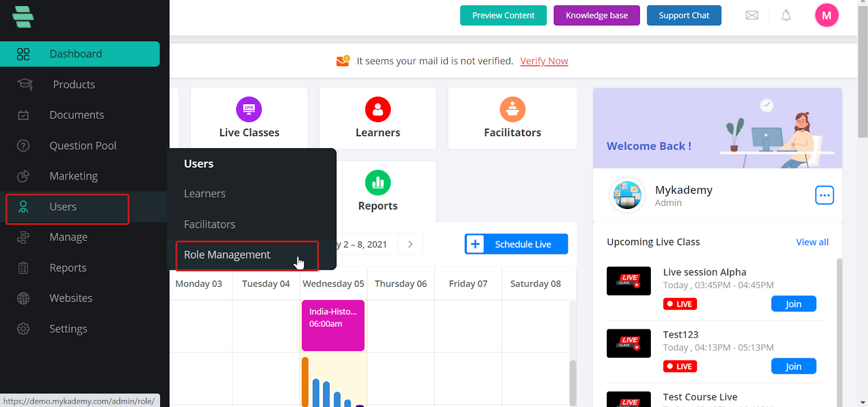868x407 pixels.
Task: Click the plus icon on Schedule Live
Action: click(x=475, y=244)
